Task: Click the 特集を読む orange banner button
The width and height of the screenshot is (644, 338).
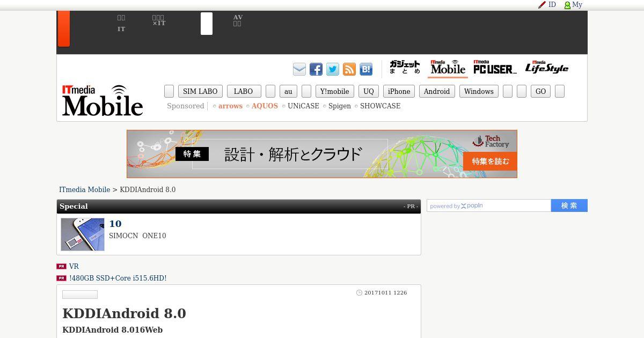Action: point(490,161)
